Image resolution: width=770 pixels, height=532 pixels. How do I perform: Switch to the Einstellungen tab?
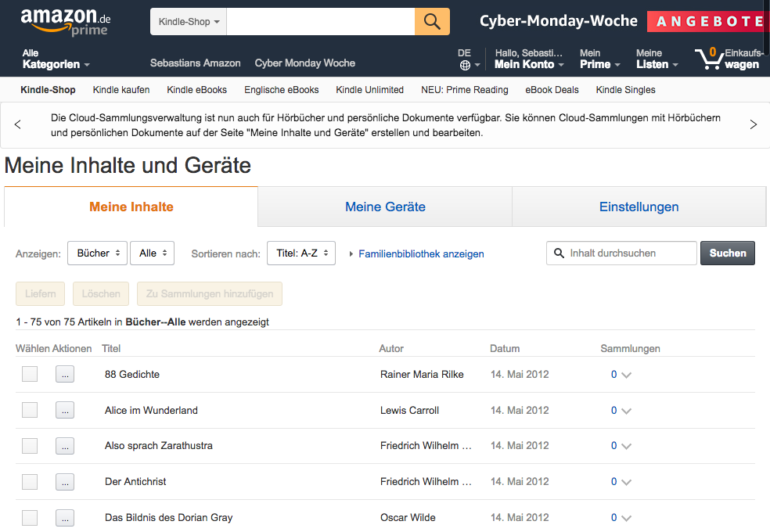[639, 207]
